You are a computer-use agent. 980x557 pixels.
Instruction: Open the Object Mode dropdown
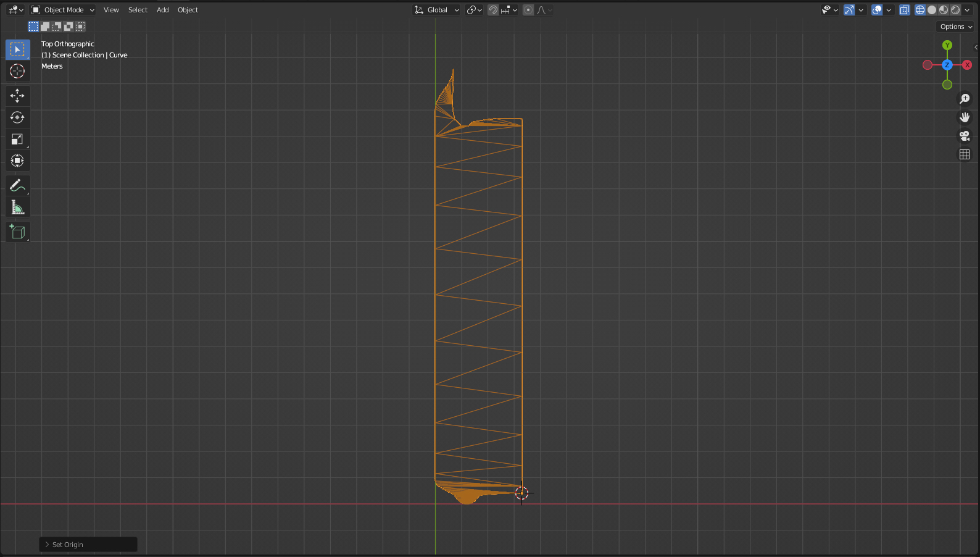pos(63,10)
